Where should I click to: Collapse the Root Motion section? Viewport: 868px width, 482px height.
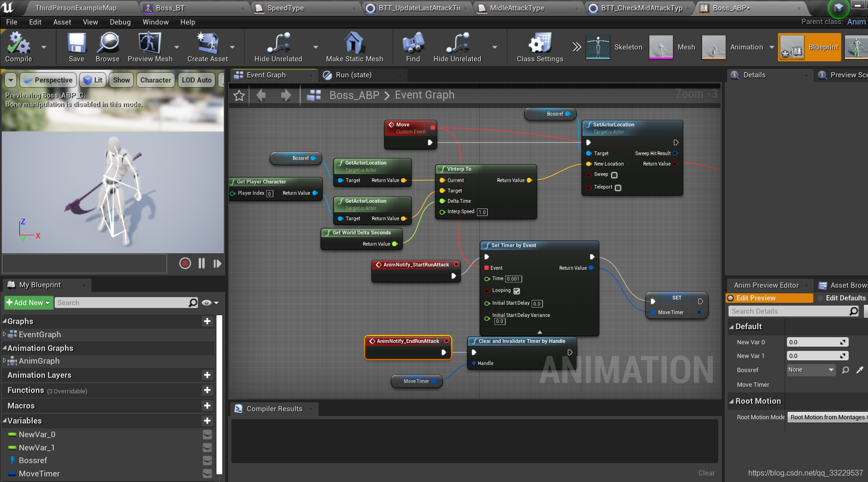click(731, 401)
